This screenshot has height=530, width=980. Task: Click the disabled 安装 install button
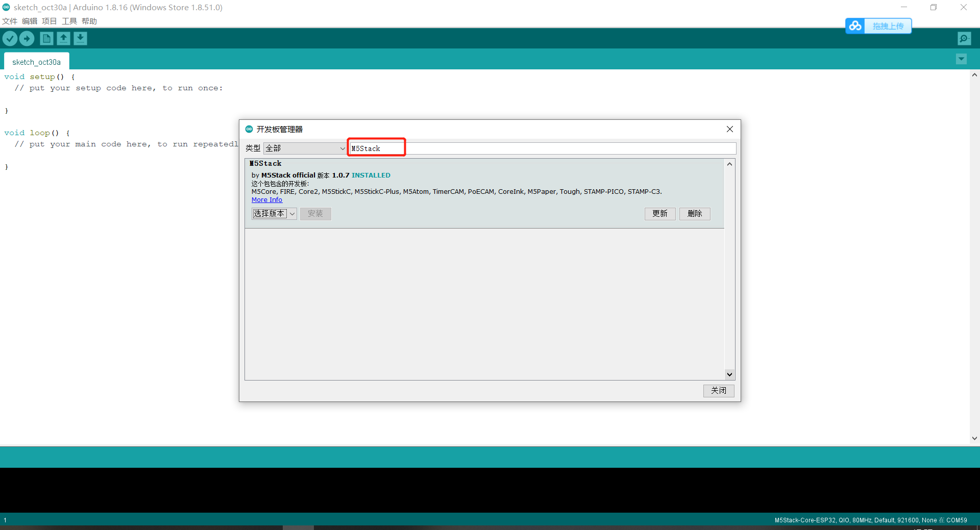[x=315, y=214]
